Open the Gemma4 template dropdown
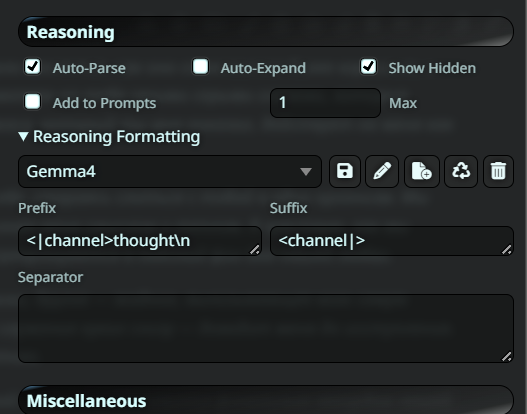This screenshot has height=414, width=527. pos(170,171)
